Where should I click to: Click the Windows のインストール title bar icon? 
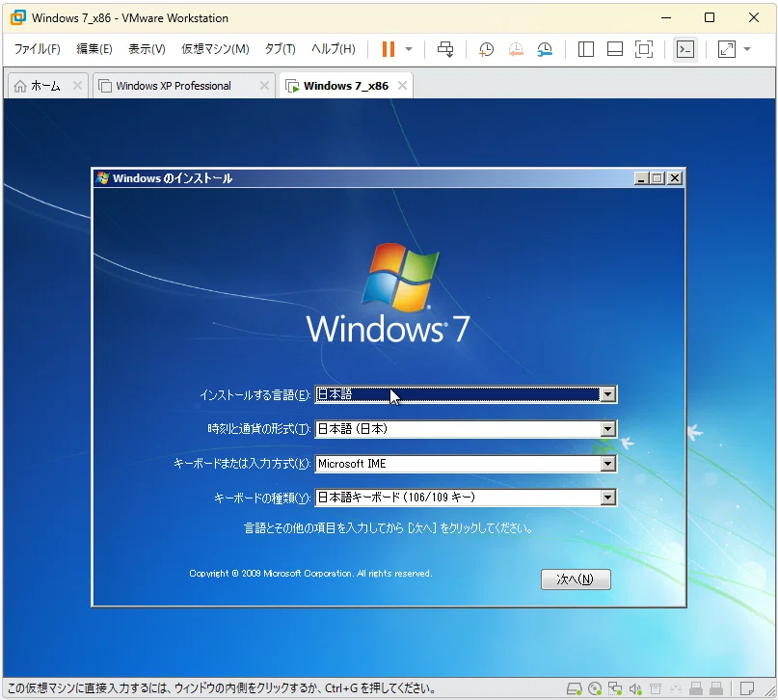103,178
